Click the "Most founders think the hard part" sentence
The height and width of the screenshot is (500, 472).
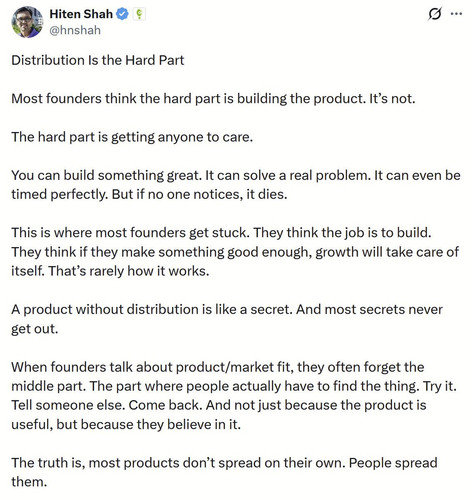coord(213,99)
